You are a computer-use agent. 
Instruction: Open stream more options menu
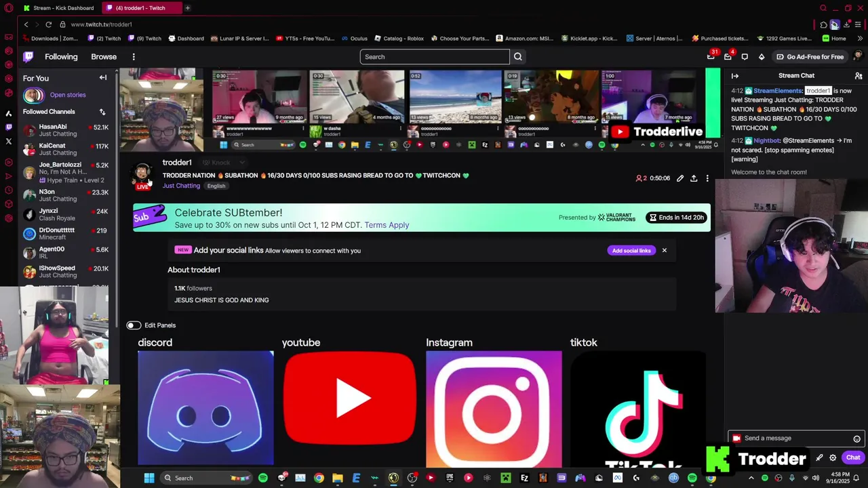click(x=707, y=178)
